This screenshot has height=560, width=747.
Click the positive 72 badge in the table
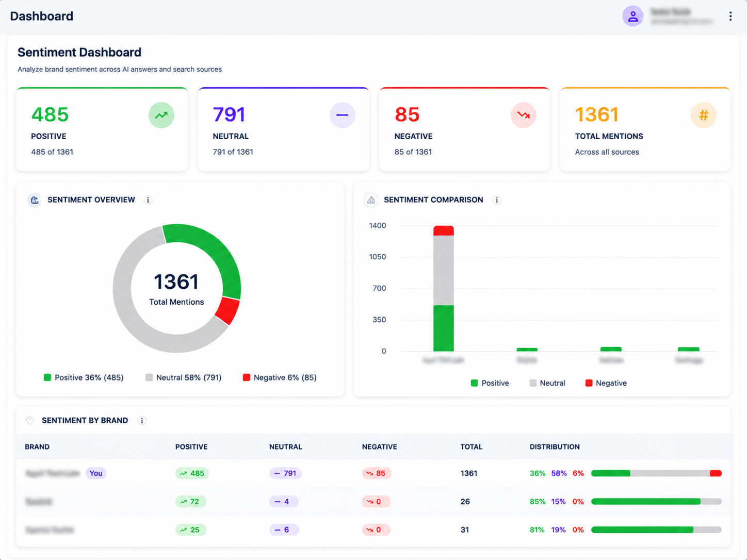click(x=190, y=502)
